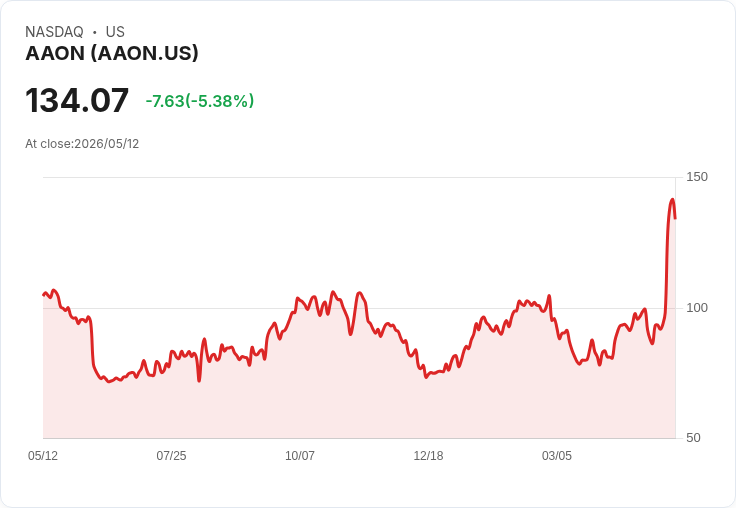
Task: Click the final data point on the chart line
Action: point(675,218)
